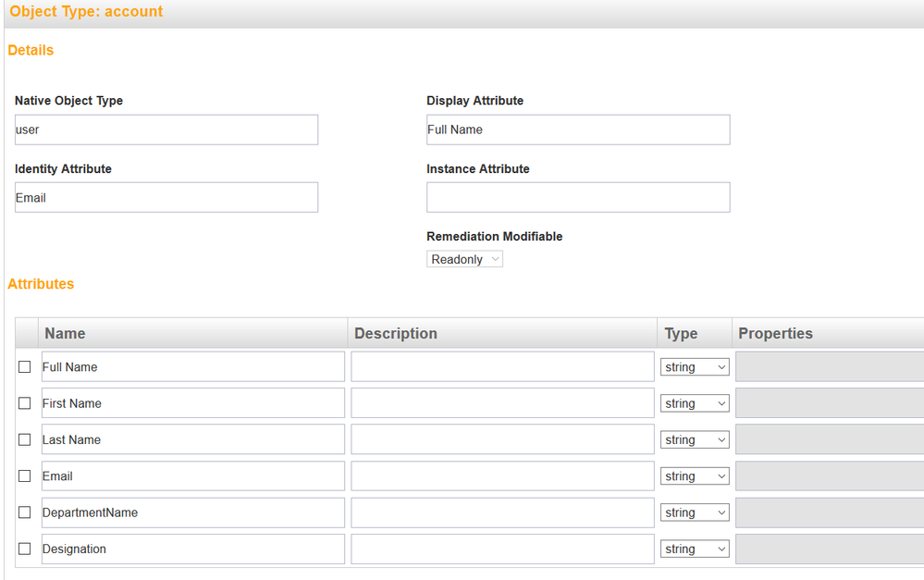Enable the Designation row checkbox
Viewport: 924px width, 580px height.
[x=25, y=549]
